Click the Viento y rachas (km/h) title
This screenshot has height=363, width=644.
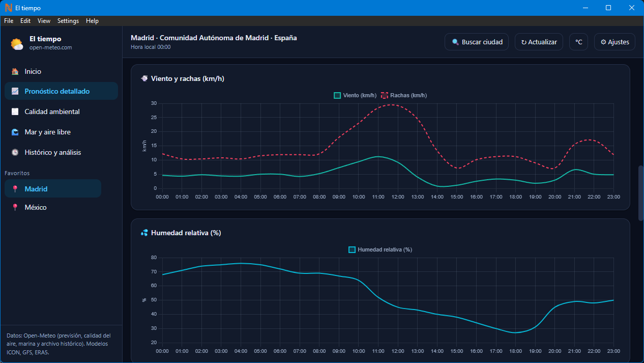point(188,78)
